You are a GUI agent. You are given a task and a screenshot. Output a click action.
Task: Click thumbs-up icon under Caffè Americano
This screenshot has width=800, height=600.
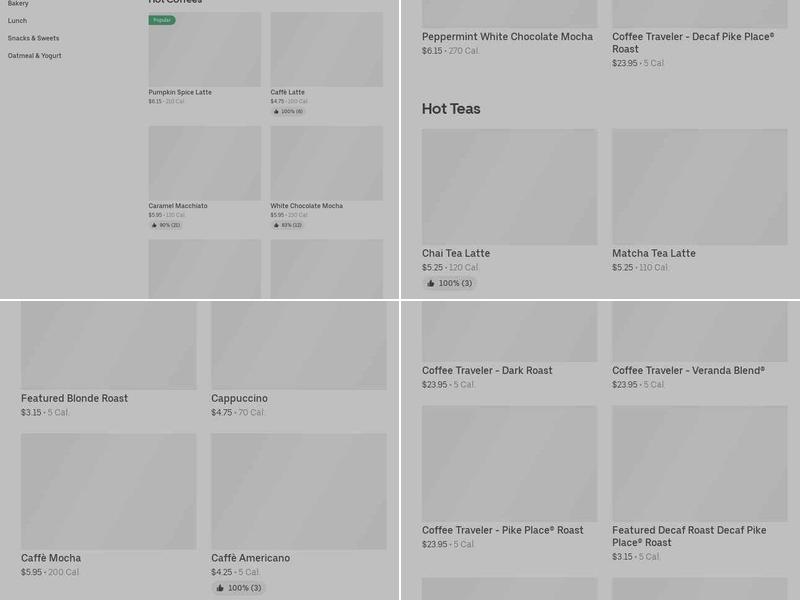(220, 588)
